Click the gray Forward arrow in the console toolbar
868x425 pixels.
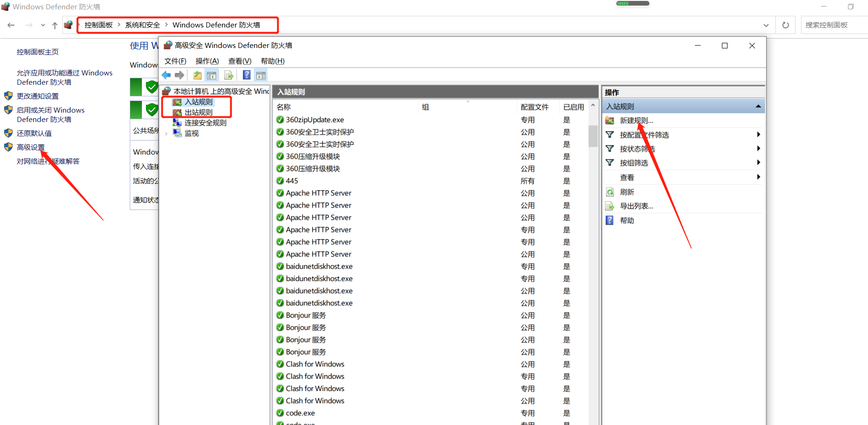click(180, 75)
